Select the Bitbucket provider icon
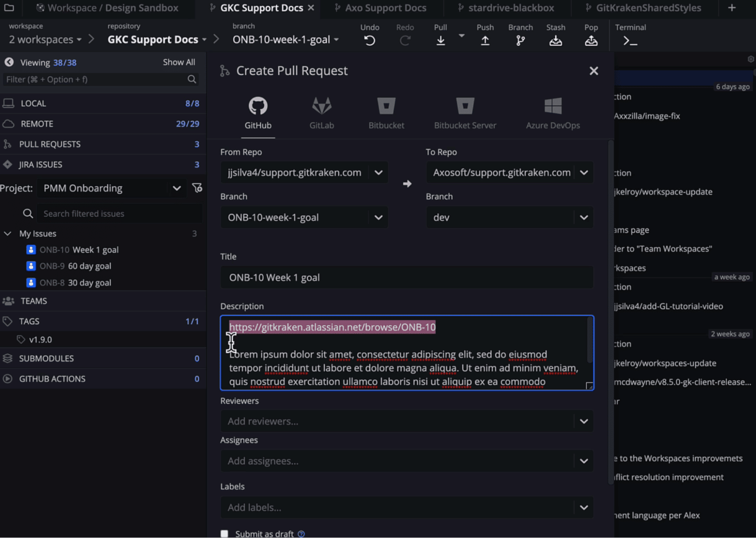 (386, 113)
